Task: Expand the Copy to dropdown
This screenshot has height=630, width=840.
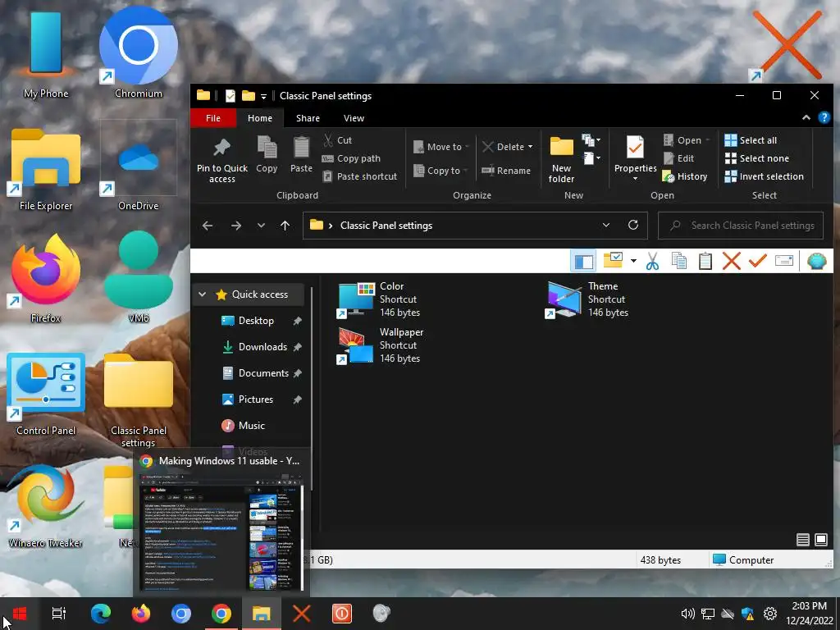Action: (x=465, y=171)
